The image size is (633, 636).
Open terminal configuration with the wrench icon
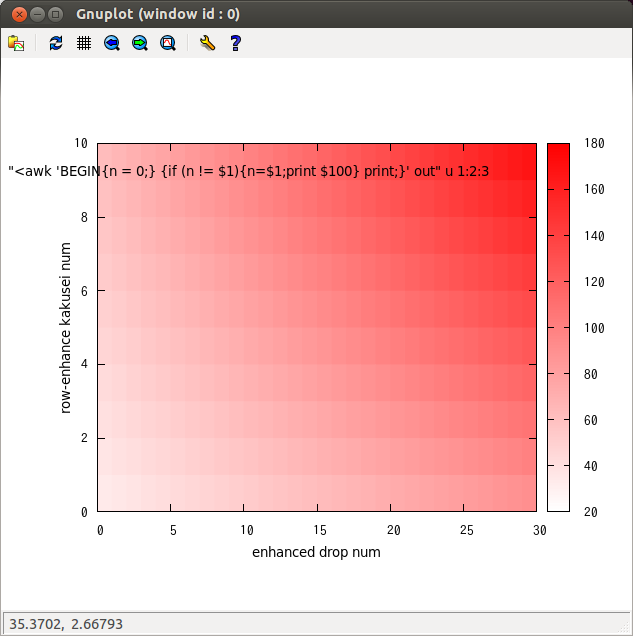click(x=207, y=43)
